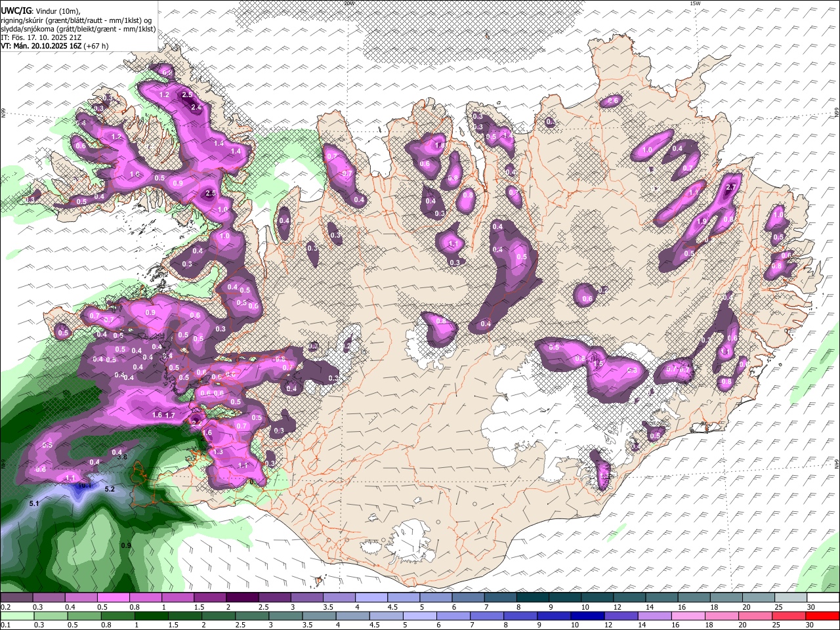Click upper legend swatch between 0.2 and 0.3
Viewport: 840px width, 630px height.
pos(16,598)
